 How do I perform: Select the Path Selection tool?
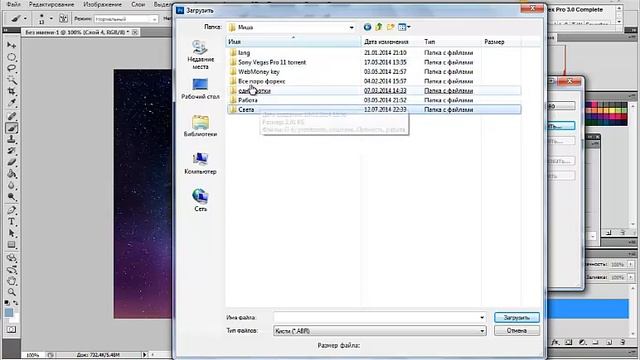click(11, 233)
